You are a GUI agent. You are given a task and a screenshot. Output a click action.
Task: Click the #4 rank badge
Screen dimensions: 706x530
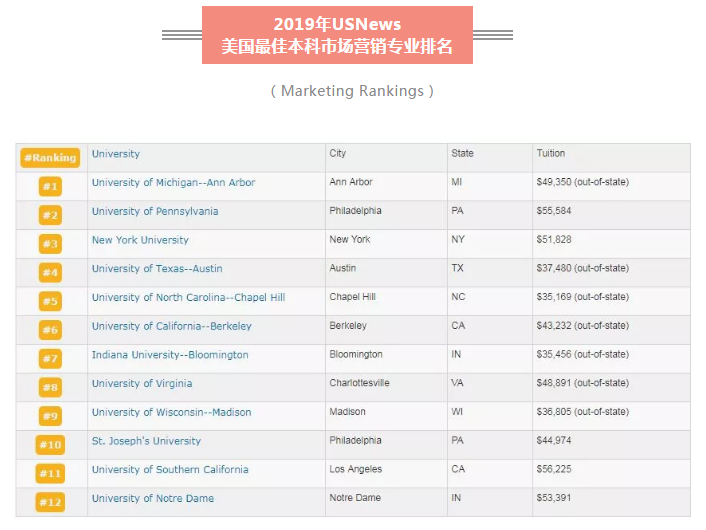pos(50,272)
